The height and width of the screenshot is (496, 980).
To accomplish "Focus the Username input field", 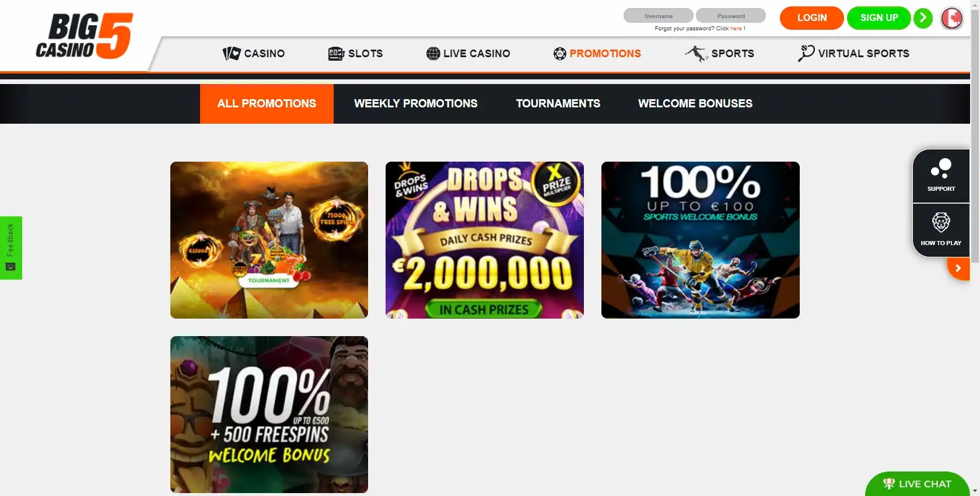I will tap(659, 16).
